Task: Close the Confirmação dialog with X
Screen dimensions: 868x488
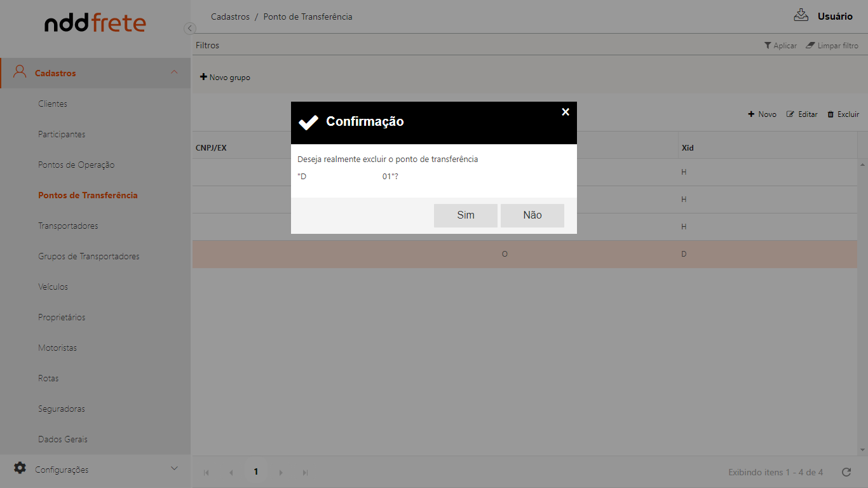Action: (x=566, y=112)
